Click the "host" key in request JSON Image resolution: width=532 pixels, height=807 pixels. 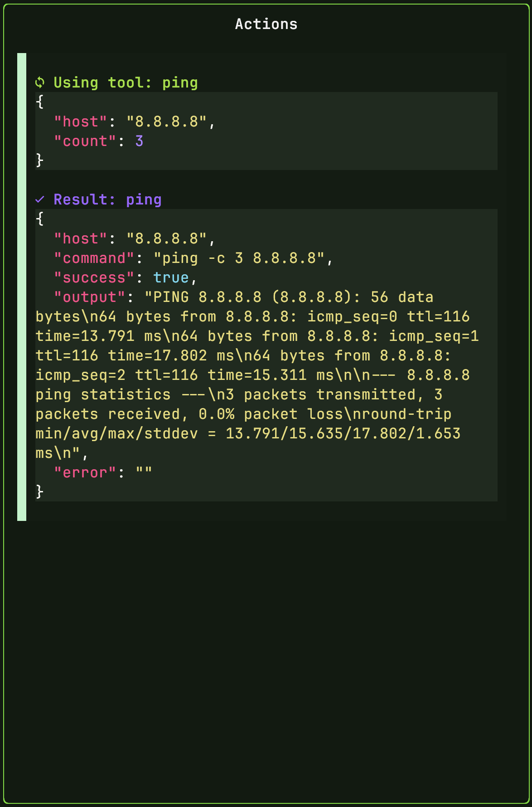[81, 122]
